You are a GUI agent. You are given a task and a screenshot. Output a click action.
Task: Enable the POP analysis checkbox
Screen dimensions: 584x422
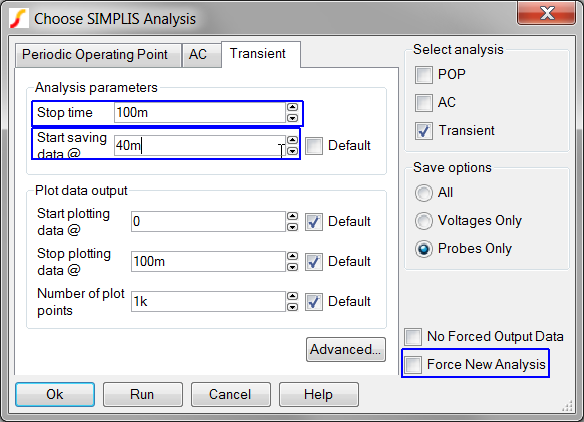(424, 74)
